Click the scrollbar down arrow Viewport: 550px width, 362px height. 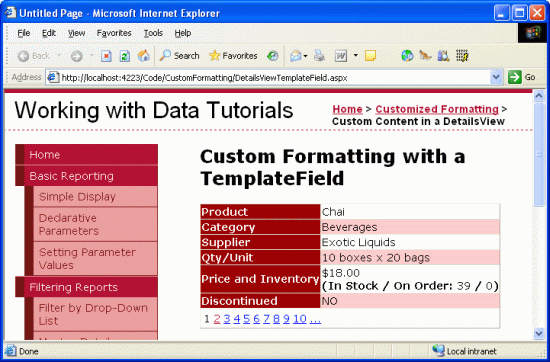point(539,333)
